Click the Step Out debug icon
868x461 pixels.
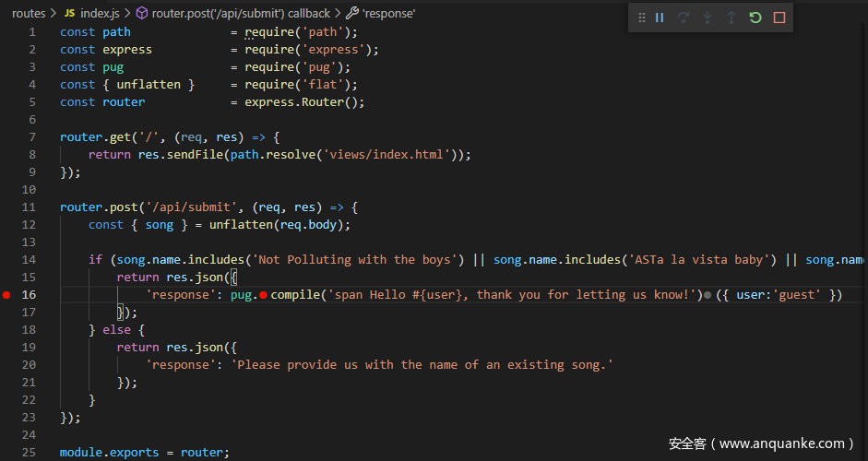tap(731, 18)
